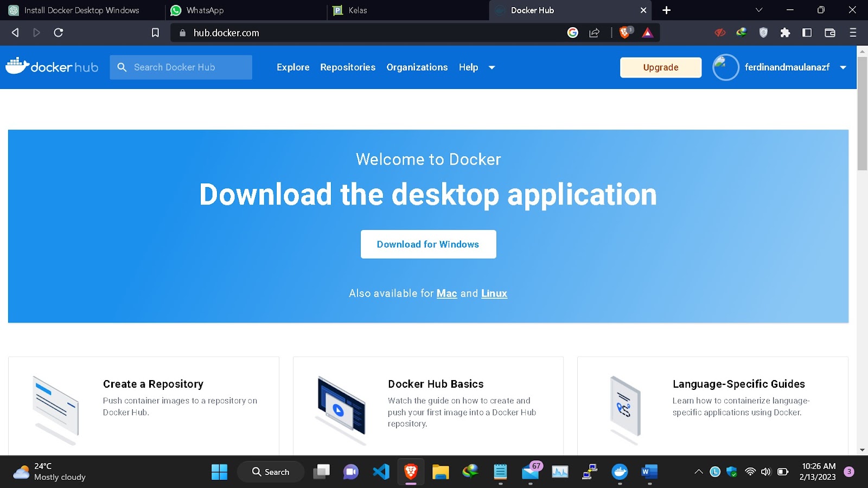Open Microsoft Word from taskbar
Screen dimensions: 868x488
click(x=649, y=472)
